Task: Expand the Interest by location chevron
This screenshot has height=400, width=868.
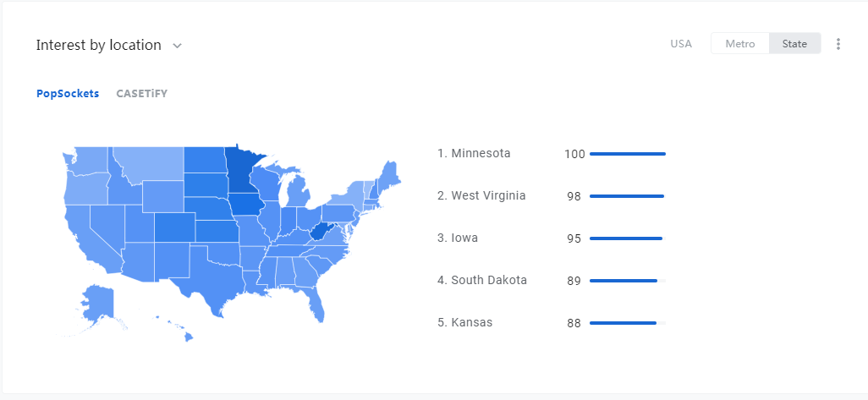Action: (177, 46)
